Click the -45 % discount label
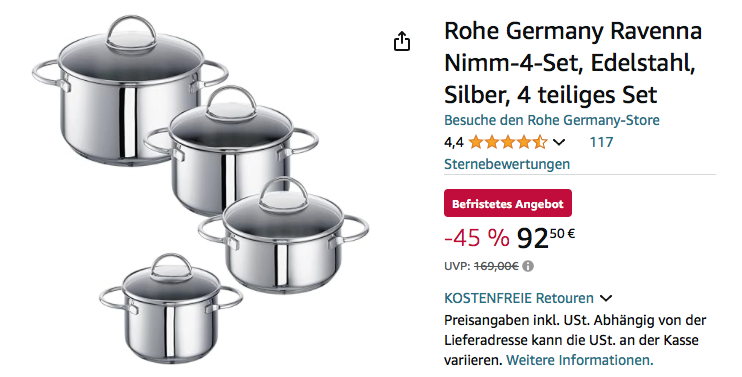742x377 pixels. [x=477, y=238]
